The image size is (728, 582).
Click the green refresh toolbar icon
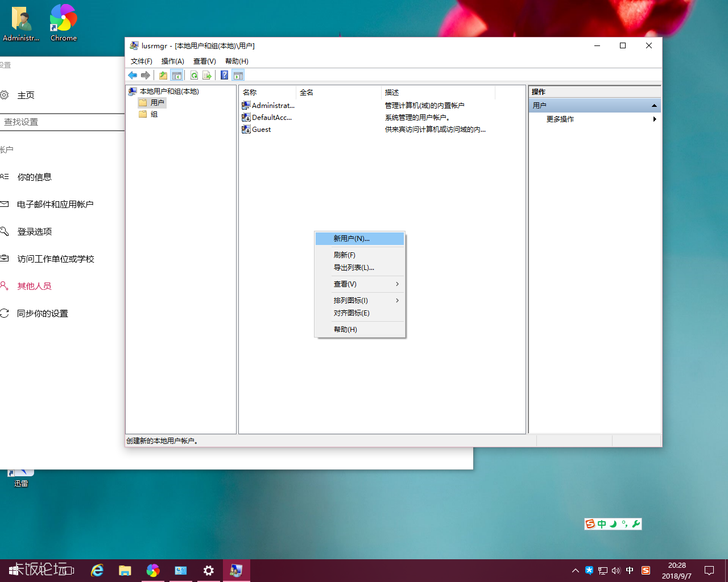click(x=195, y=75)
